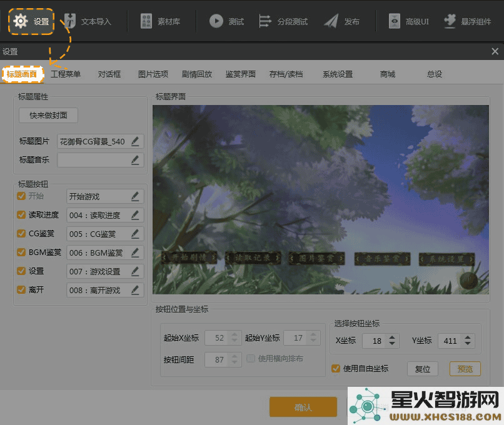Uncheck the 离开 checkbox

[x=21, y=290]
